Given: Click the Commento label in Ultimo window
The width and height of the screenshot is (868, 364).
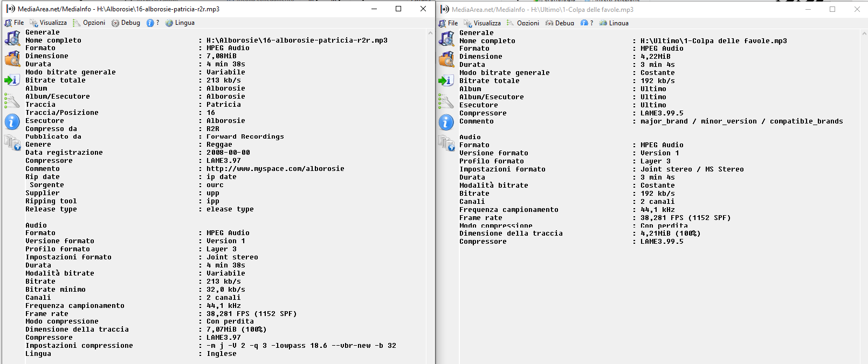Looking at the screenshot, I should point(477,121).
